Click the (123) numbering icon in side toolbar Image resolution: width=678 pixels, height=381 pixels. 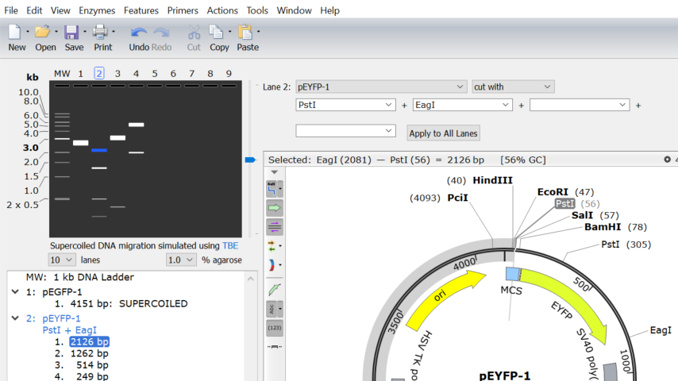coord(275,328)
